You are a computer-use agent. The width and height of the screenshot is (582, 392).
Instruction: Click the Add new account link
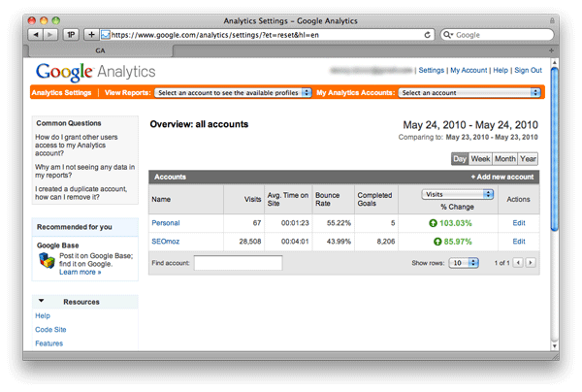[x=502, y=178]
